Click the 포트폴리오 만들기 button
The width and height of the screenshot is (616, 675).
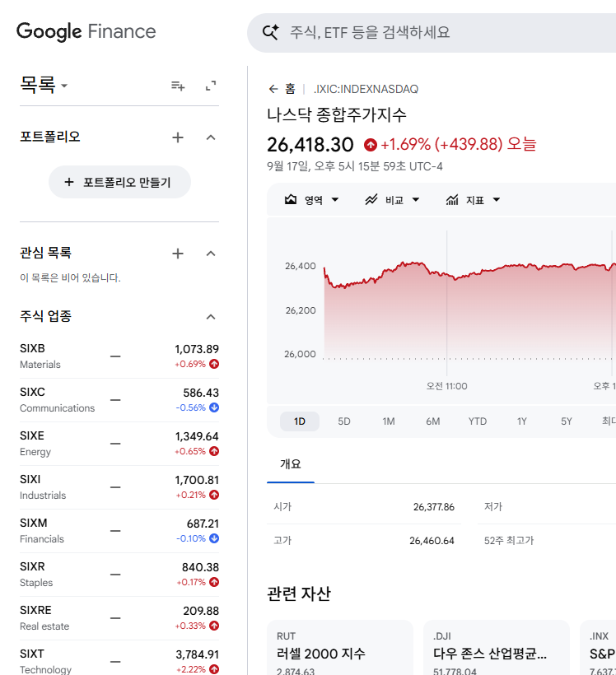point(119,182)
